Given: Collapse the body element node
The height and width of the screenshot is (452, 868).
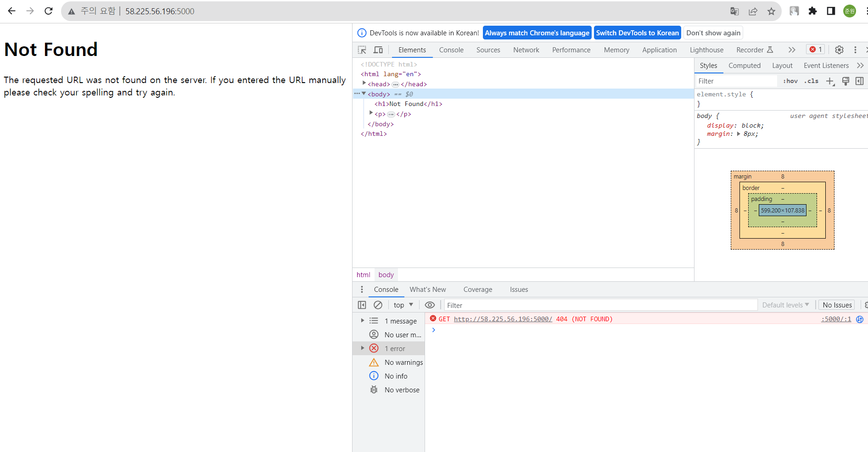Looking at the screenshot, I should point(364,94).
